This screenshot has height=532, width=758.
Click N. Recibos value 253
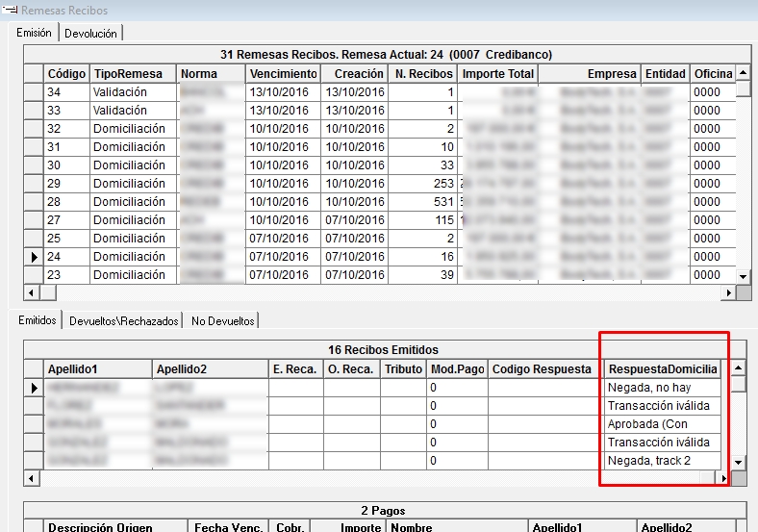(423, 184)
